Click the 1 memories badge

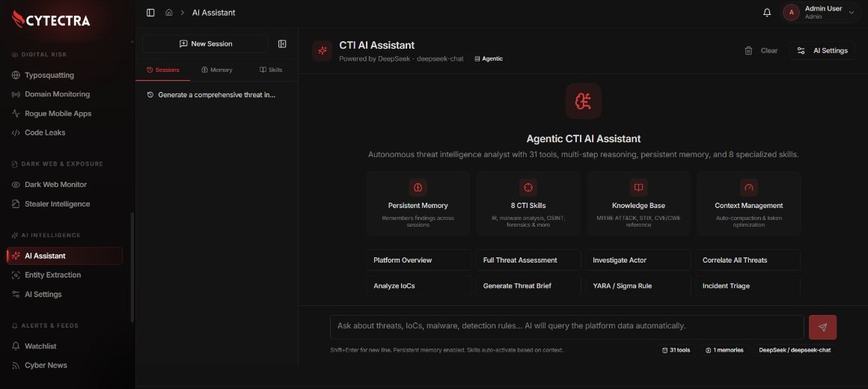724,350
